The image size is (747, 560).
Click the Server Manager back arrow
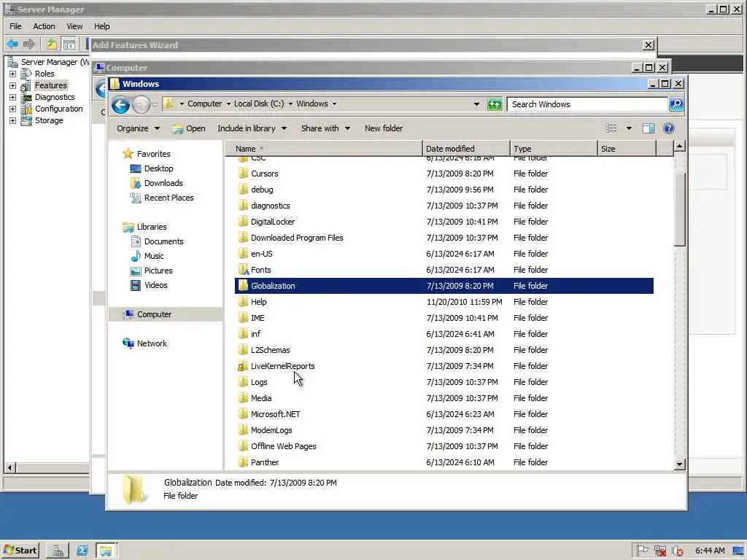point(12,44)
